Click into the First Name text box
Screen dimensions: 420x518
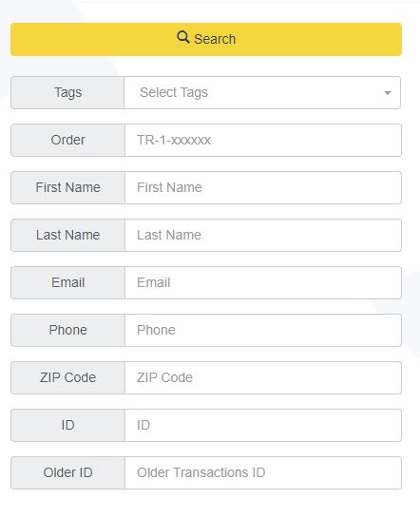[x=263, y=187]
